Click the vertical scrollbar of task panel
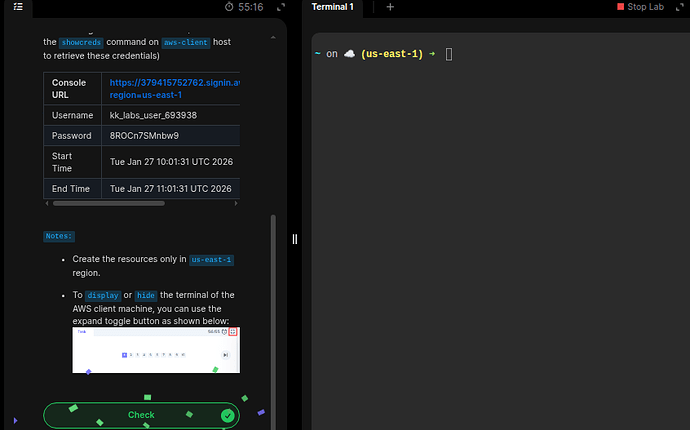690x430 pixels. pyautogui.click(x=273, y=321)
